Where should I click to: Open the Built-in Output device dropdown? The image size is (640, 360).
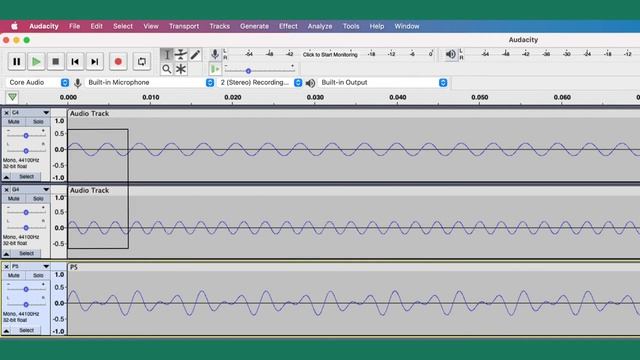383,82
